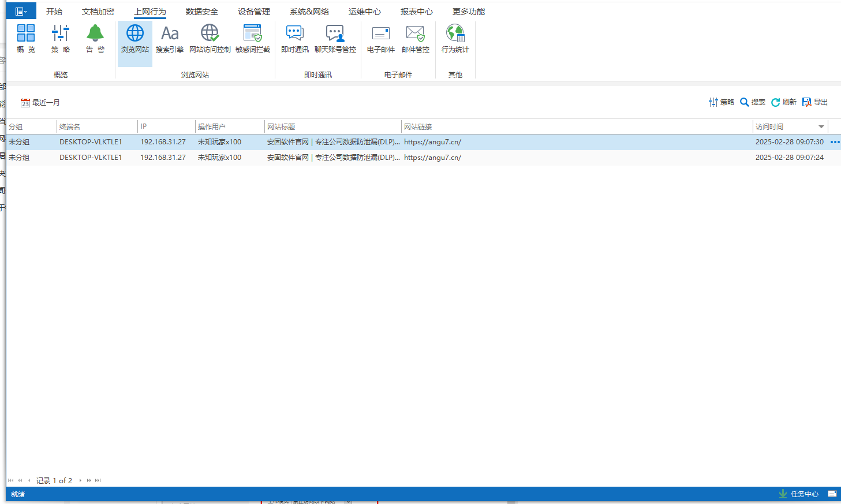The height and width of the screenshot is (504, 841).
Task: Click the 访问时间 column sort arrow
Action: pos(821,127)
